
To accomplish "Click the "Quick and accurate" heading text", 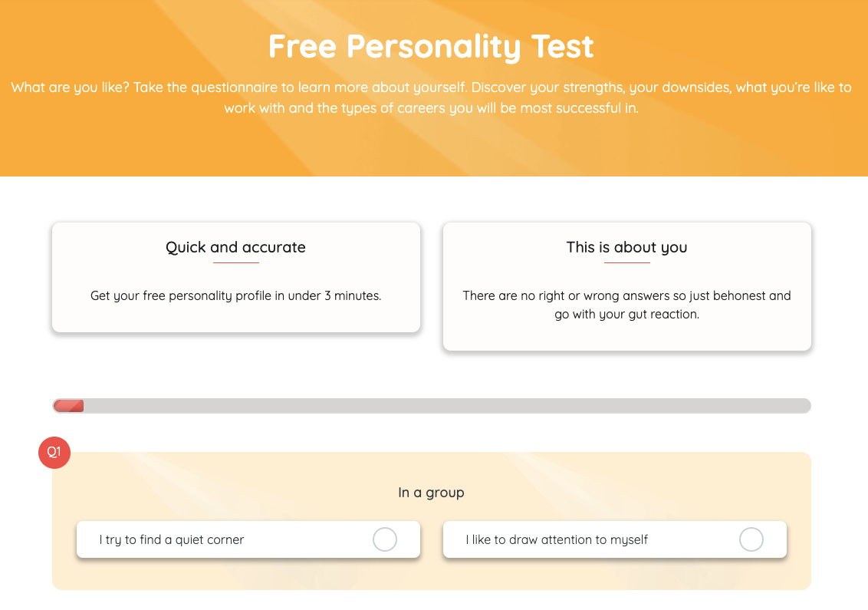I will tap(235, 247).
